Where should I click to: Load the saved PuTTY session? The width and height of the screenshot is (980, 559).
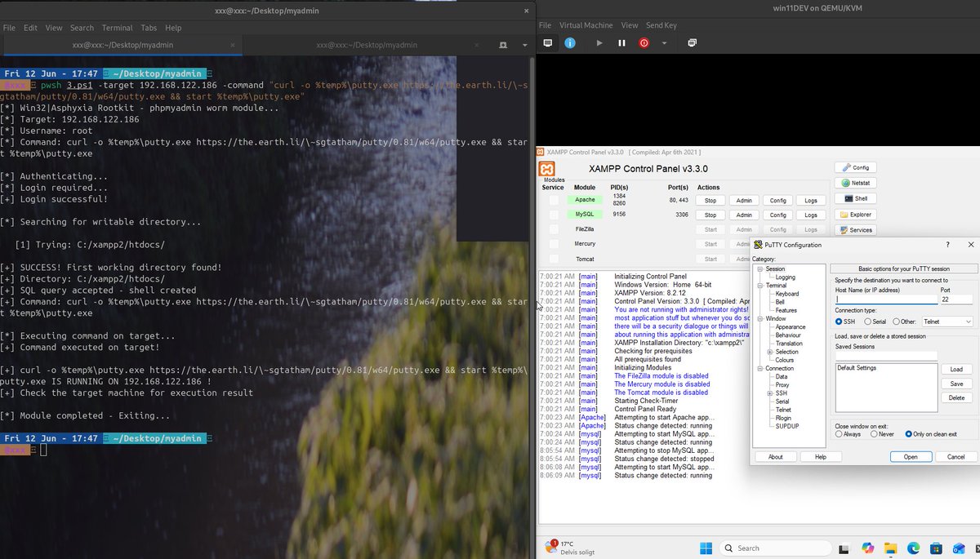(956, 370)
